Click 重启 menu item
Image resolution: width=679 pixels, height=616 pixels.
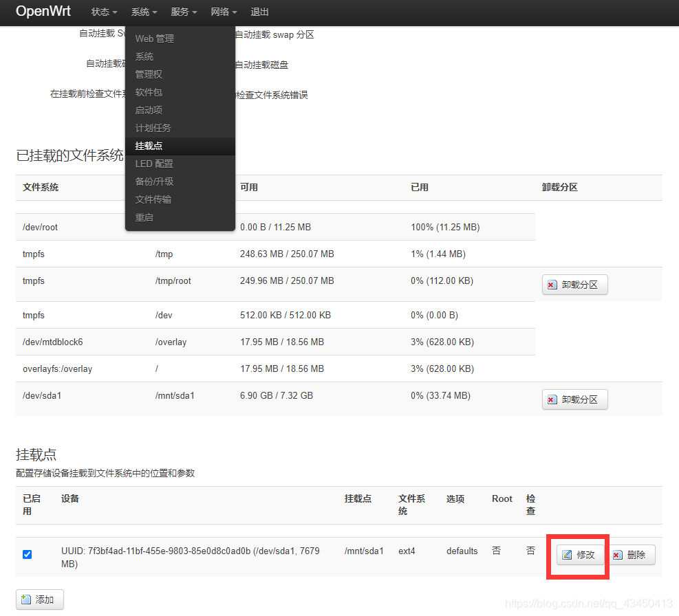(x=180, y=217)
